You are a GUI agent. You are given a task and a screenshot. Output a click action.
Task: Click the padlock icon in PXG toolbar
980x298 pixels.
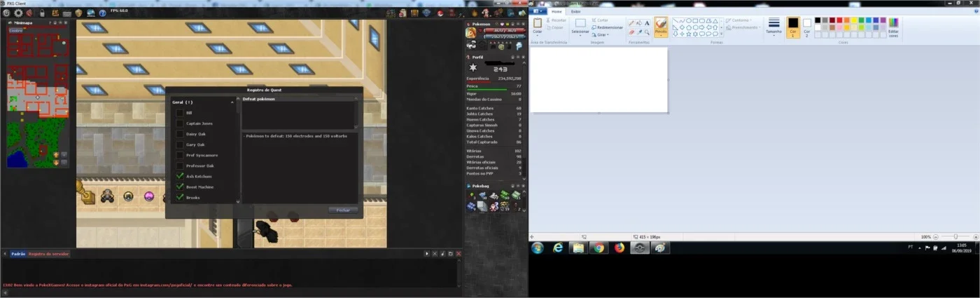(42, 13)
